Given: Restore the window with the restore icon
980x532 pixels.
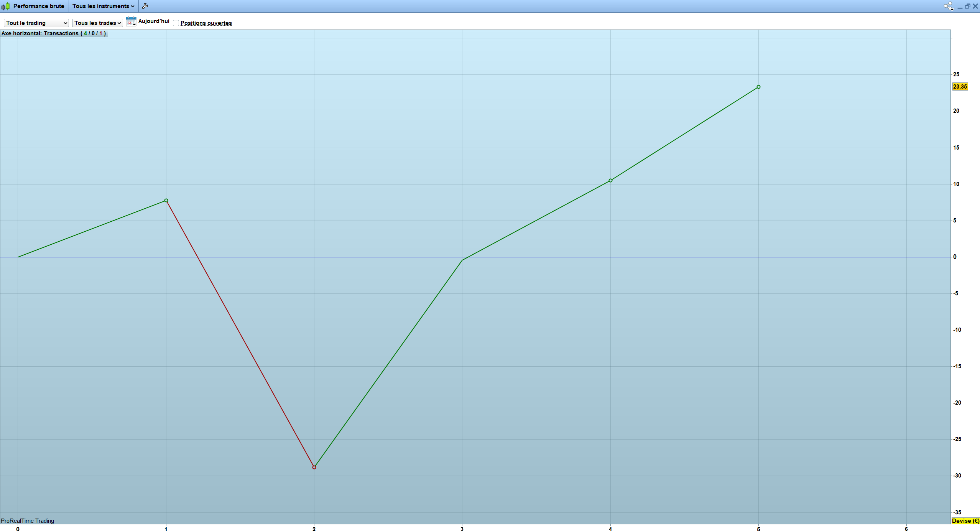Looking at the screenshot, I should pyautogui.click(x=967, y=6).
